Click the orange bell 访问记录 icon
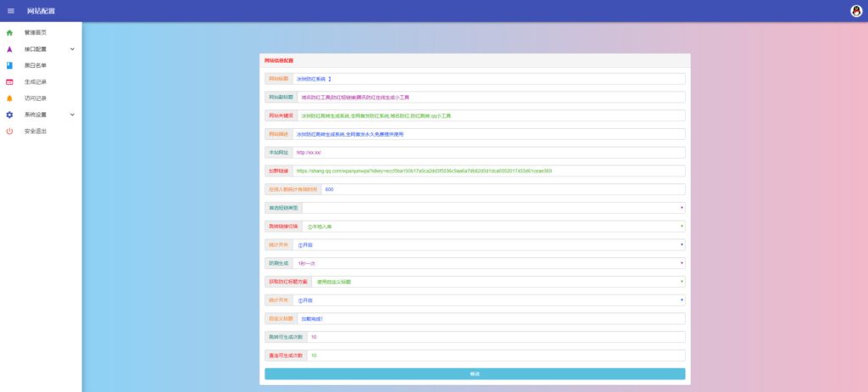Viewport: 868px width, 392px height. (9, 98)
